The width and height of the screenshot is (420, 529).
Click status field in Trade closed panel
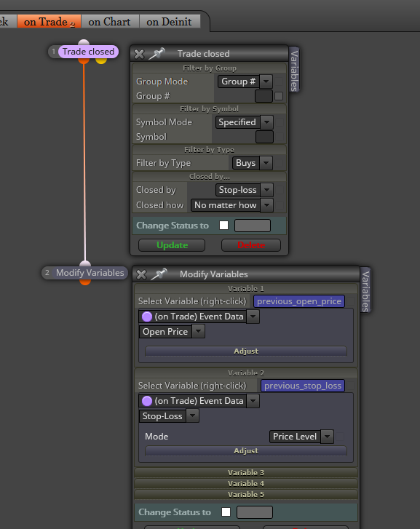(x=253, y=226)
